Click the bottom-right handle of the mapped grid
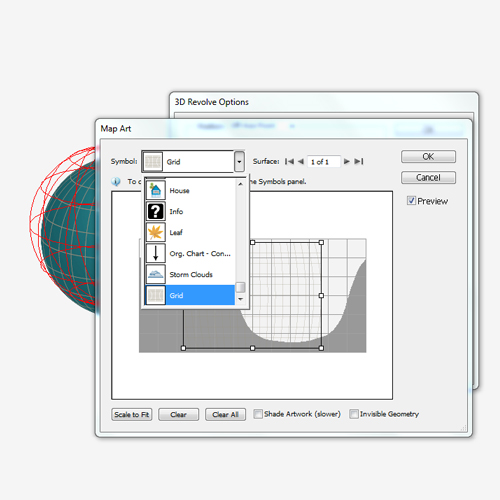500x500 pixels. tap(321, 348)
